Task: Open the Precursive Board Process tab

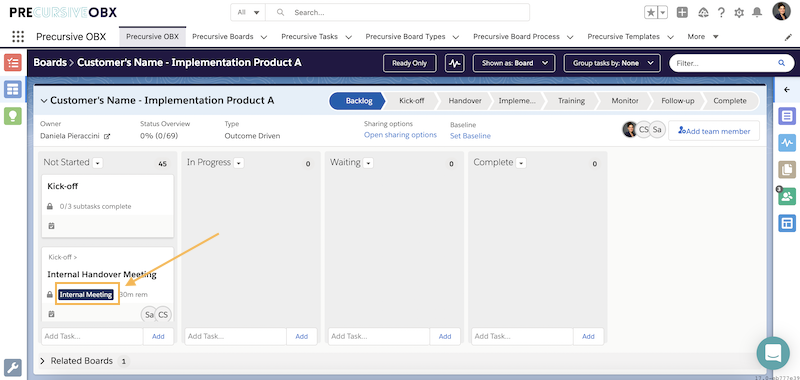Action: point(516,37)
